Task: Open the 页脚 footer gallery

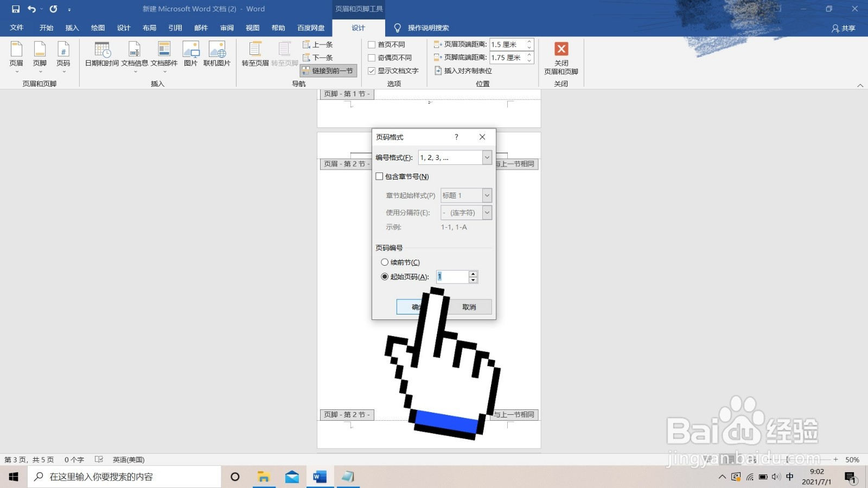Action: click(40, 57)
